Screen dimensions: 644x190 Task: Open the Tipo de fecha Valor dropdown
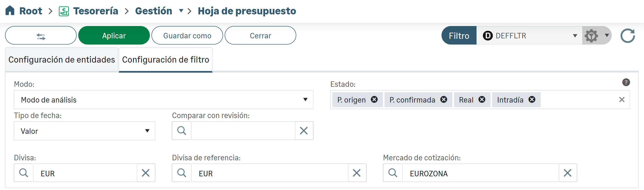pos(147,131)
